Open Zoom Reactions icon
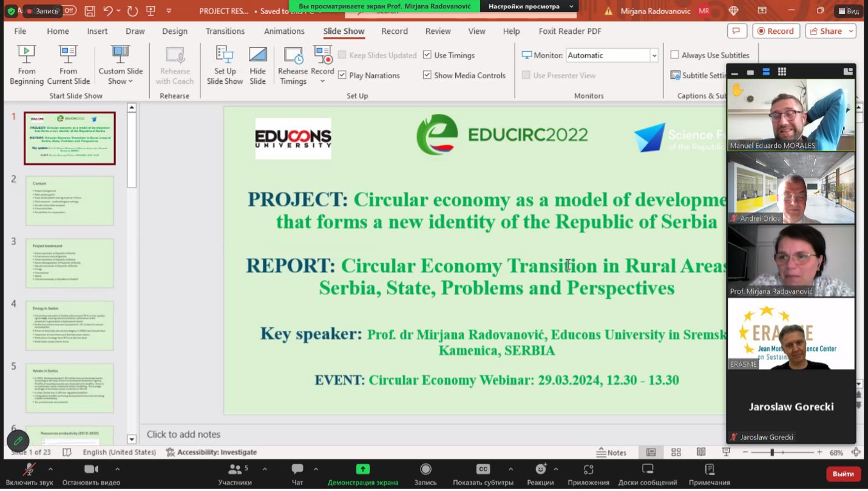This screenshot has height=491, width=868. tap(540, 469)
